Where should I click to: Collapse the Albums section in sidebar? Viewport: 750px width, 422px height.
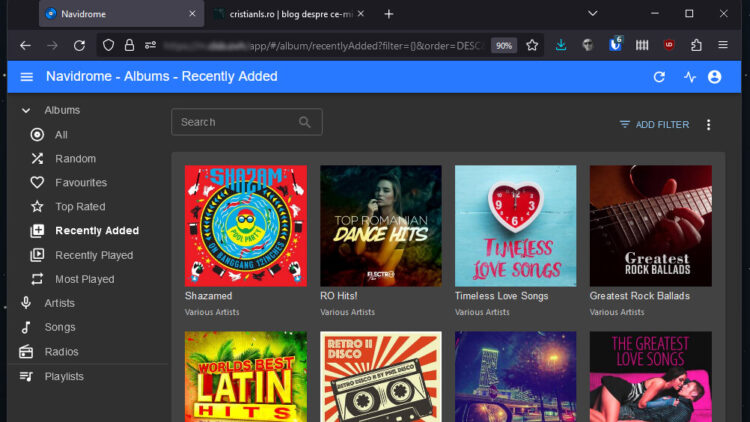point(26,110)
